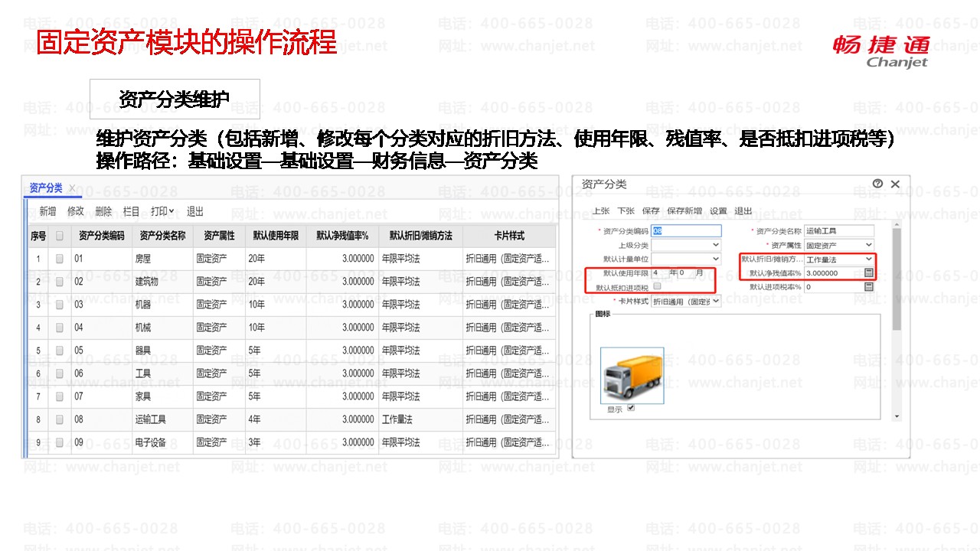980x551 pixels.
Task: Open help in the 资产分类 dialog
Action: [x=877, y=184]
